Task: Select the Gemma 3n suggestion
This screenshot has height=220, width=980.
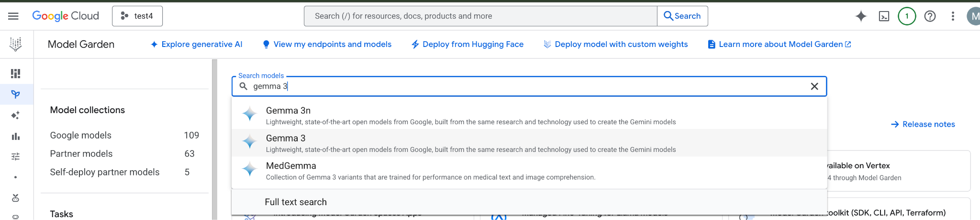Action: [288, 111]
